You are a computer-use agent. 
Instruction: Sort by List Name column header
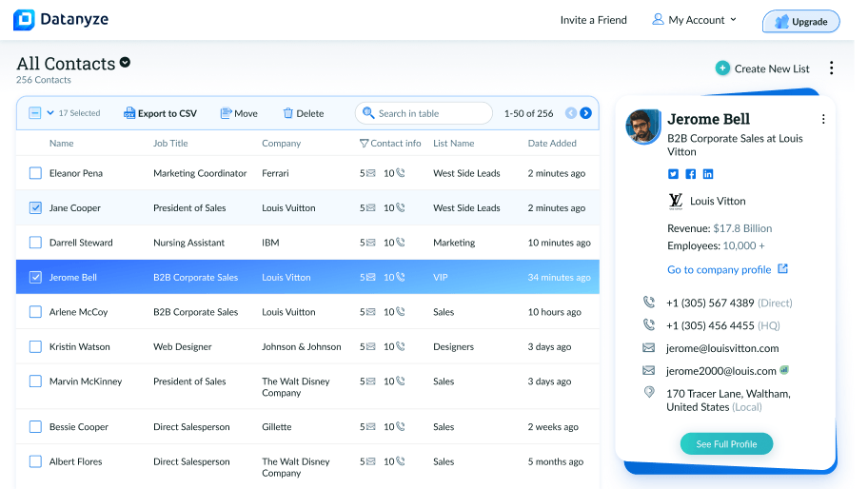[453, 144]
